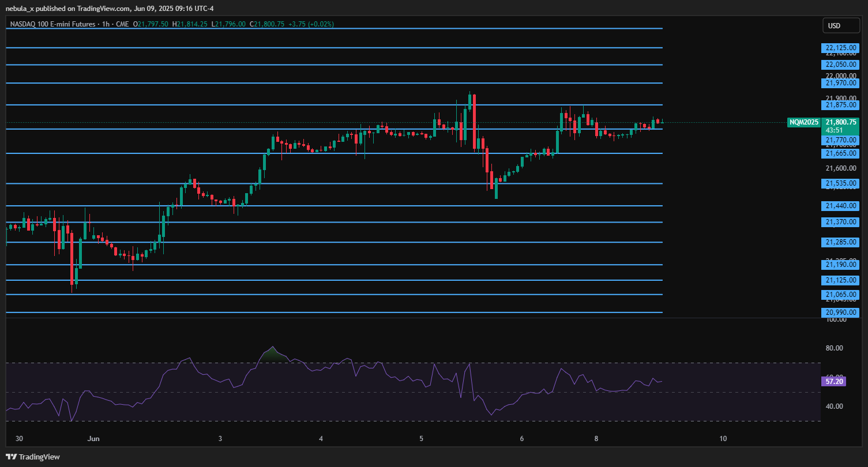The image size is (868, 467).
Task: Click the 21,900.00 axis tick value
Action: (x=840, y=98)
